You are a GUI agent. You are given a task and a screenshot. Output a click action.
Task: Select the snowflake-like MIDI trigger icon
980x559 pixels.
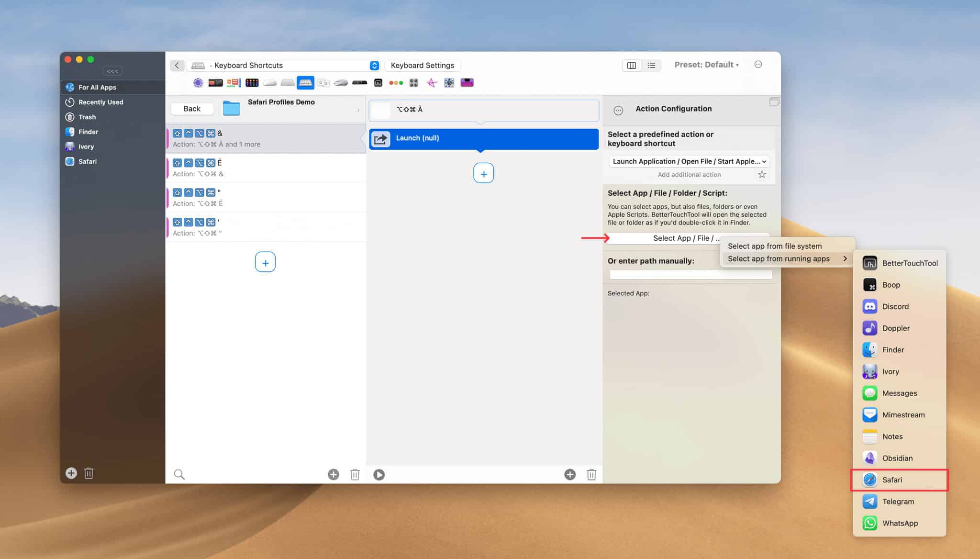[x=449, y=83]
